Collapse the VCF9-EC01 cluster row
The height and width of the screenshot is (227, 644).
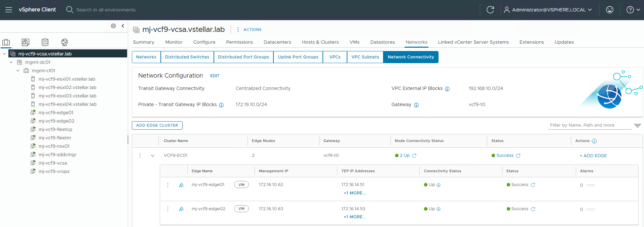(x=153, y=155)
